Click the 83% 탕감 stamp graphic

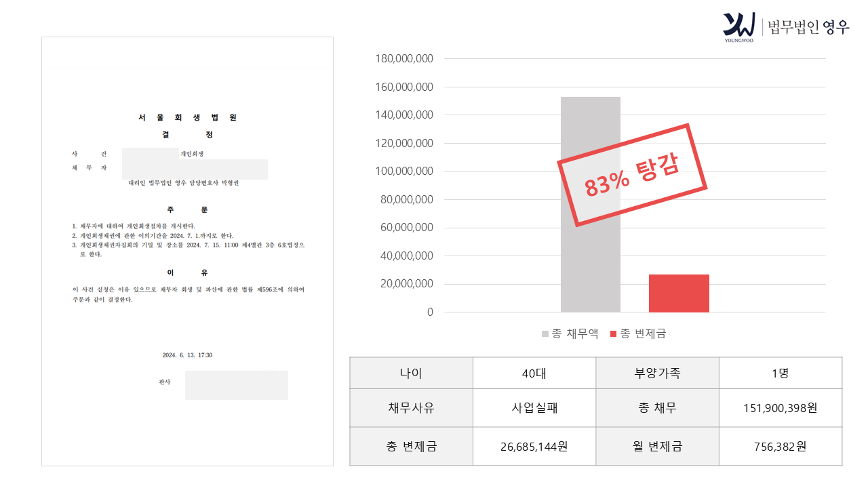pyautogui.click(x=632, y=175)
